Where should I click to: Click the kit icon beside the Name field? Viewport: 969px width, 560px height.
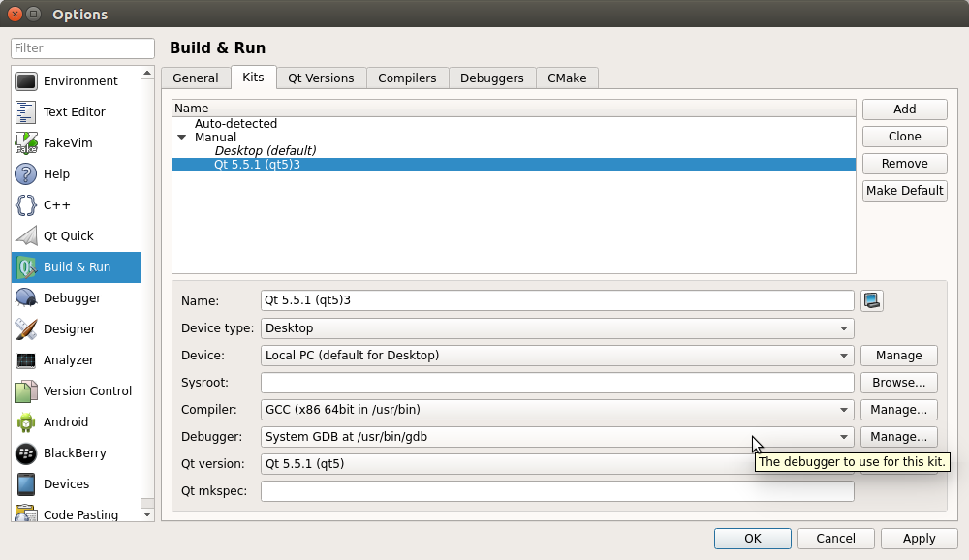(x=871, y=300)
